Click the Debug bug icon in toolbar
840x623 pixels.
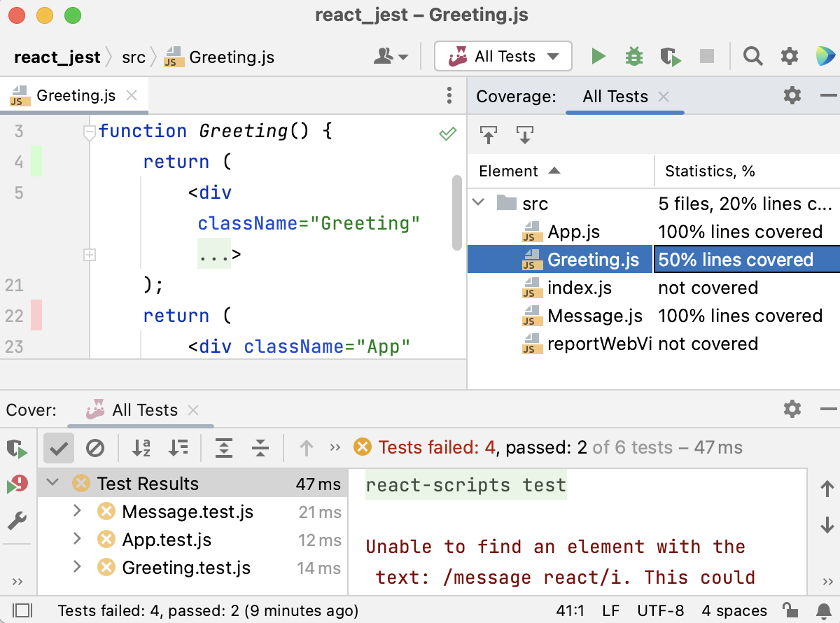pyautogui.click(x=634, y=57)
